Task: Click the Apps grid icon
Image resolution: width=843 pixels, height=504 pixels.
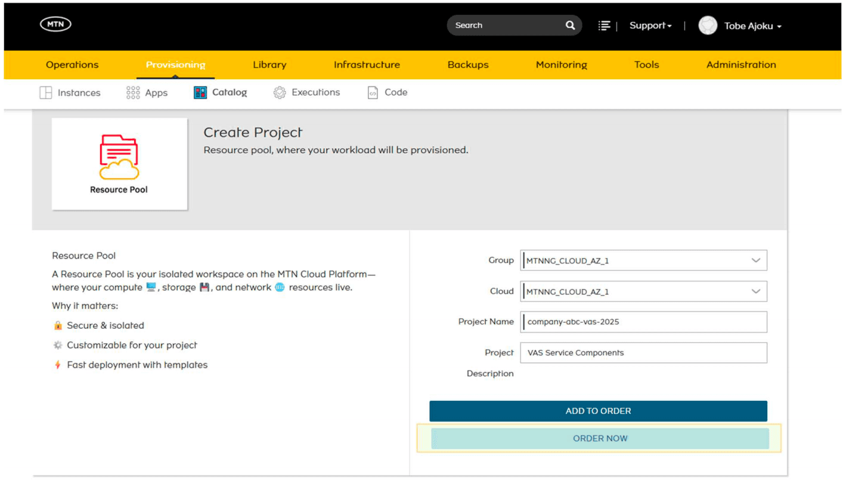Action: (133, 92)
